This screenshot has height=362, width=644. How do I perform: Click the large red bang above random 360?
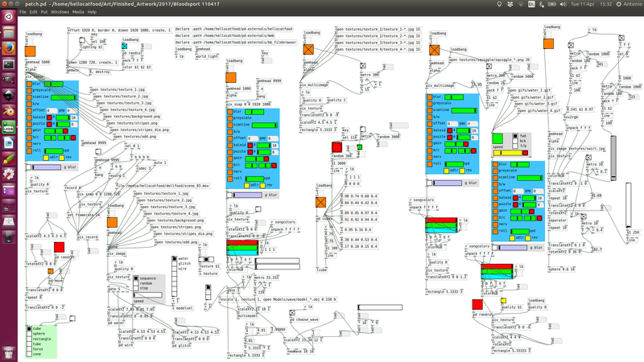tap(336, 147)
